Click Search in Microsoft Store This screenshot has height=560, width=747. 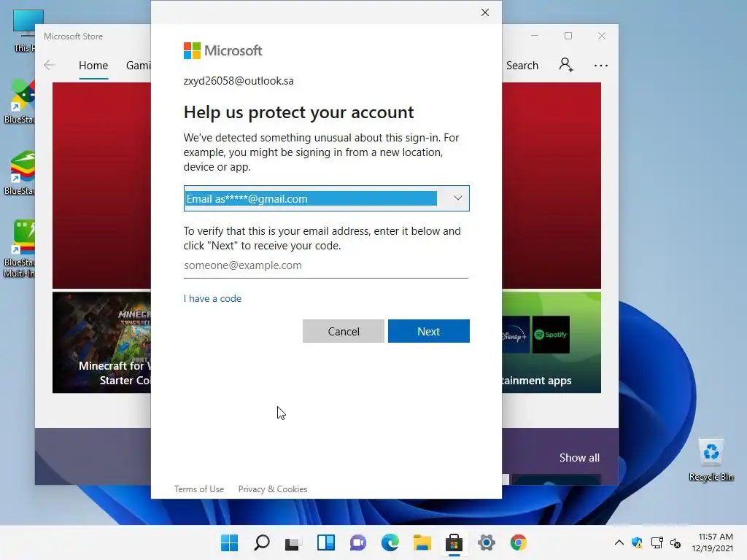coord(522,65)
